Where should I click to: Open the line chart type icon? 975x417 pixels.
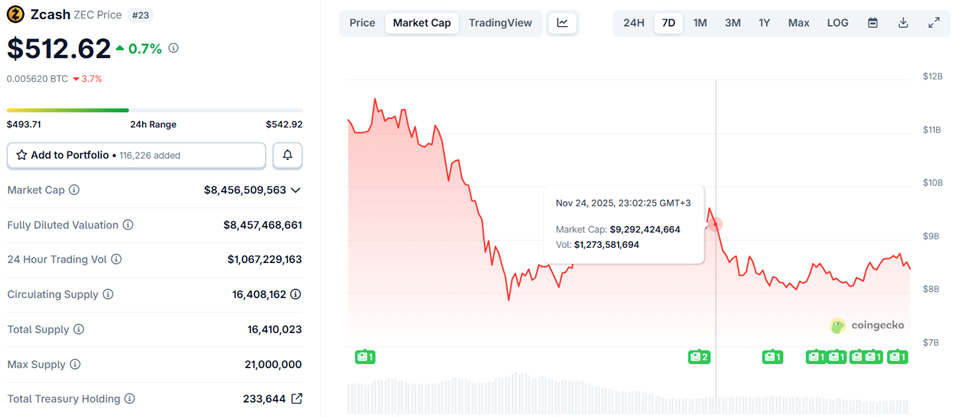point(563,23)
